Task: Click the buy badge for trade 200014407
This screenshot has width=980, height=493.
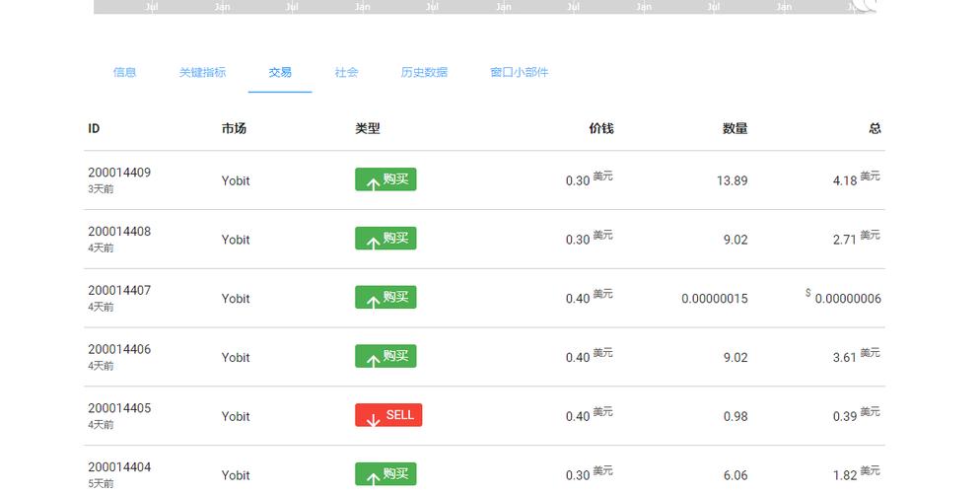Action: 385,298
